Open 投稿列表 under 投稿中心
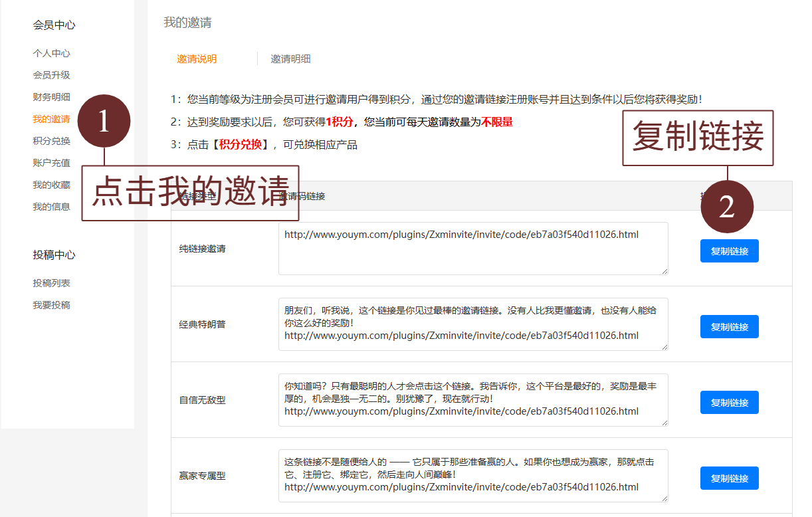The image size is (812, 517). 52,283
